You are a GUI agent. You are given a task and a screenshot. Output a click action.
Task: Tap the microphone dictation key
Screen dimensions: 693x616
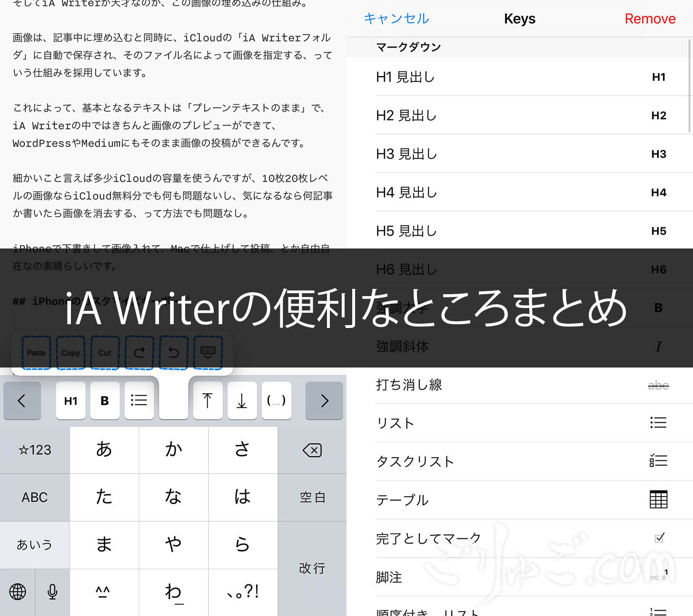coord(52,592)
